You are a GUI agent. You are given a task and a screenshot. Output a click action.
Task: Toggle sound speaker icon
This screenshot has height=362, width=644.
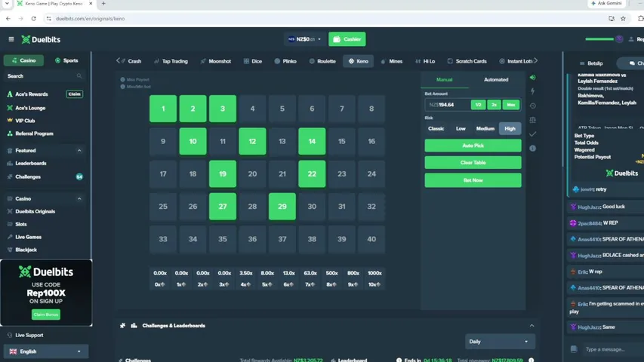533,77
